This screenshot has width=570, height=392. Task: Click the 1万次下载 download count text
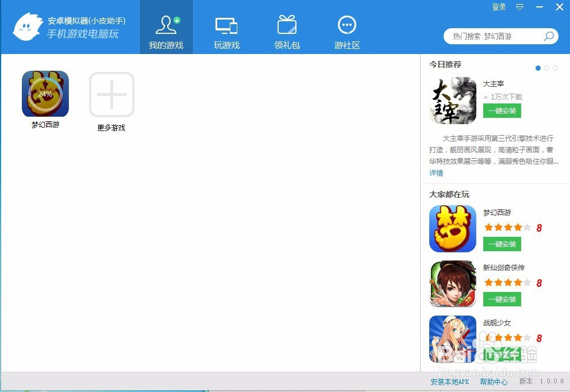coord(506,97)
